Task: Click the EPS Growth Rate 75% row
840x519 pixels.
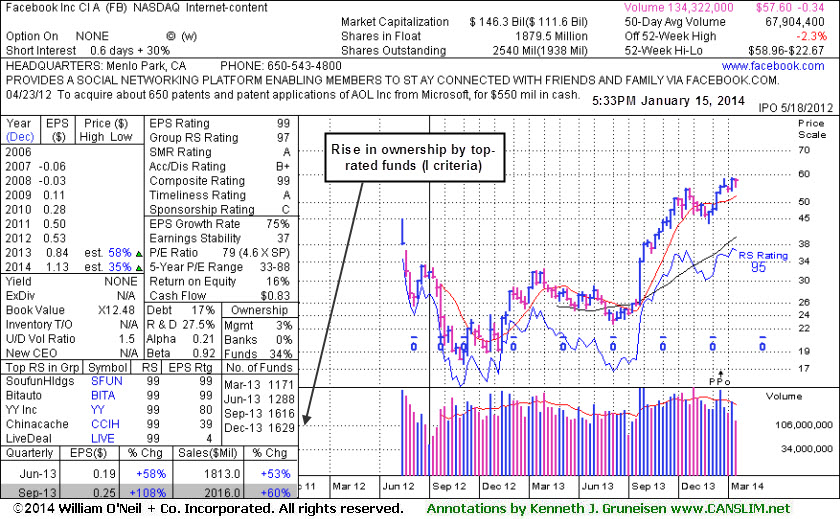Action: coord(220,224)
